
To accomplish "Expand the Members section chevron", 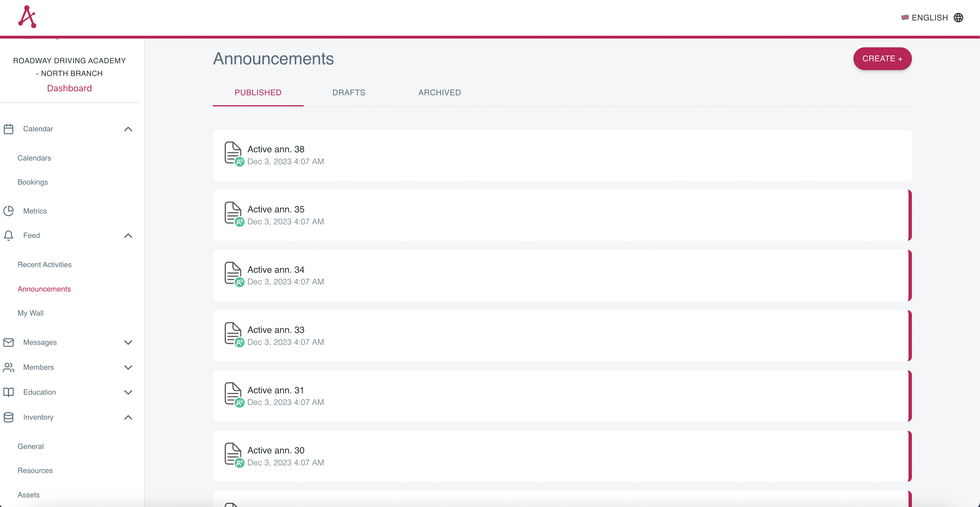I will point(128,367).
